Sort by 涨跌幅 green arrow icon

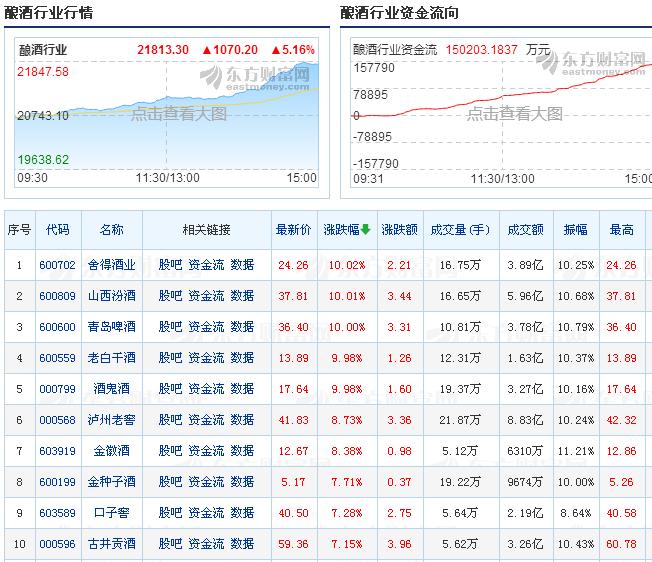tap(366, 229)
